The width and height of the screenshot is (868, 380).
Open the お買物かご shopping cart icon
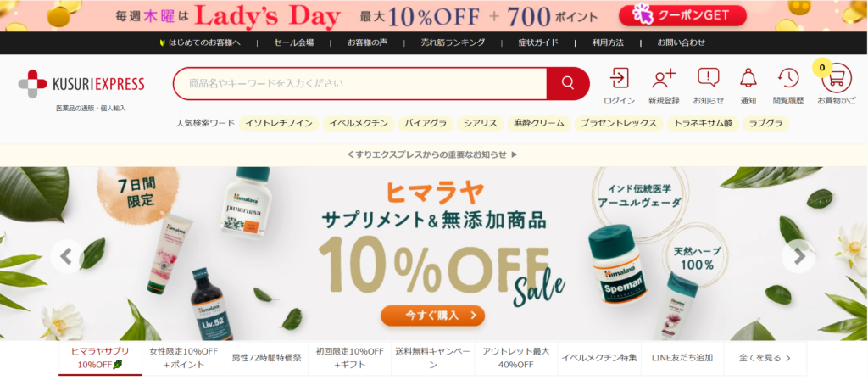pyautogui.click(x=836, y=84)
